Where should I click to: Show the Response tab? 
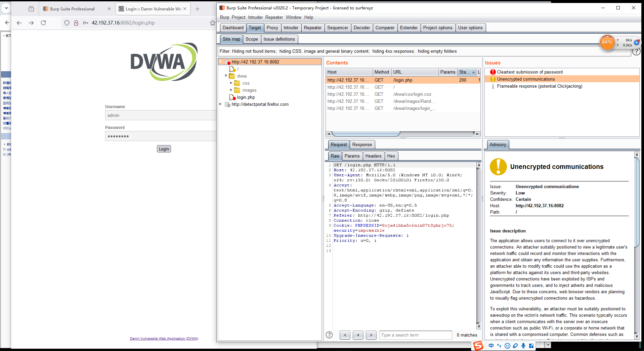click(362, 145)
